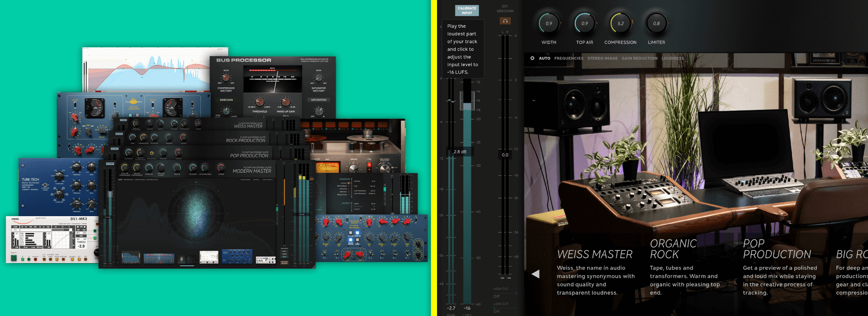Click the Width knob reading 0.9

click(x=549, y=23)
